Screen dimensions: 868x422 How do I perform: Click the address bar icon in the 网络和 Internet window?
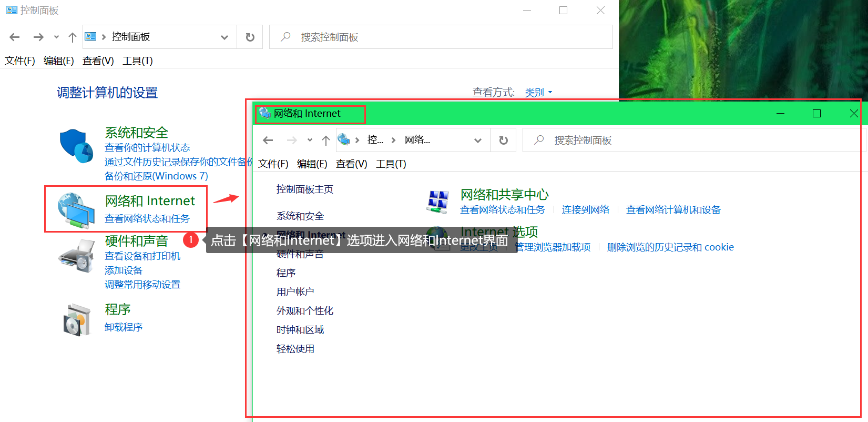pyautogui.click(x=344, y=139)
